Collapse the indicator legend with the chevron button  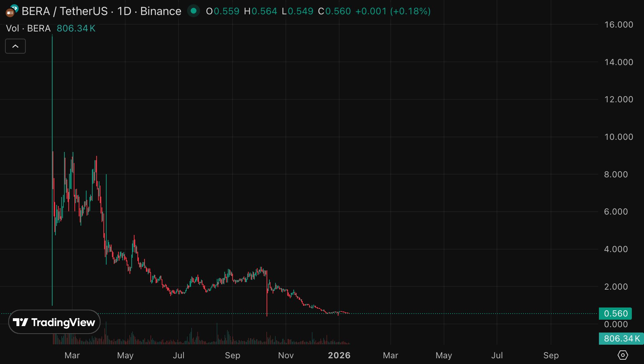(15, 46)
